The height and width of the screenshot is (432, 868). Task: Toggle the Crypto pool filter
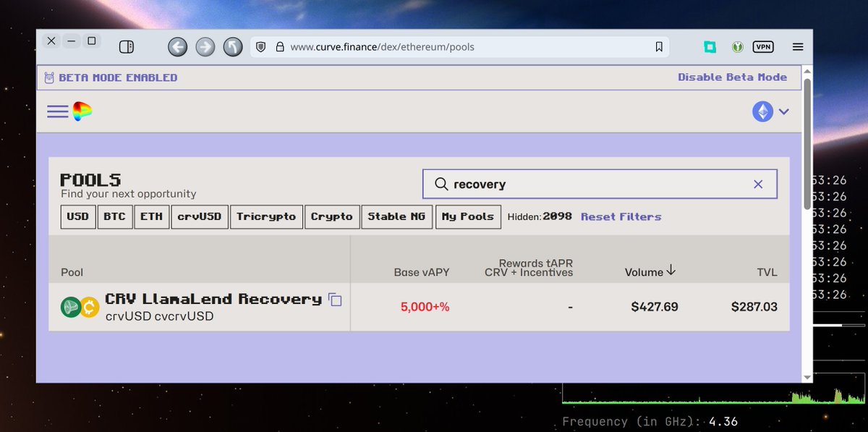coord(332,216)
